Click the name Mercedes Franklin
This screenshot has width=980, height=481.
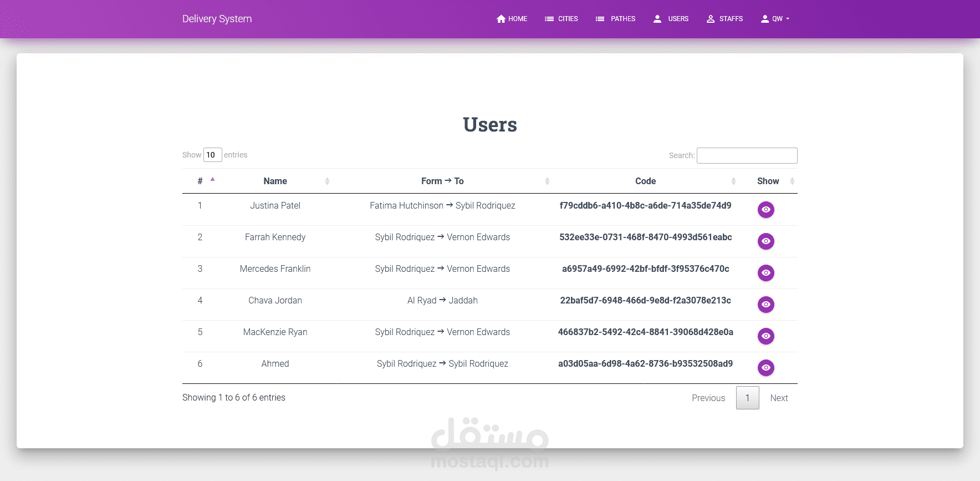tap(275, 269)
